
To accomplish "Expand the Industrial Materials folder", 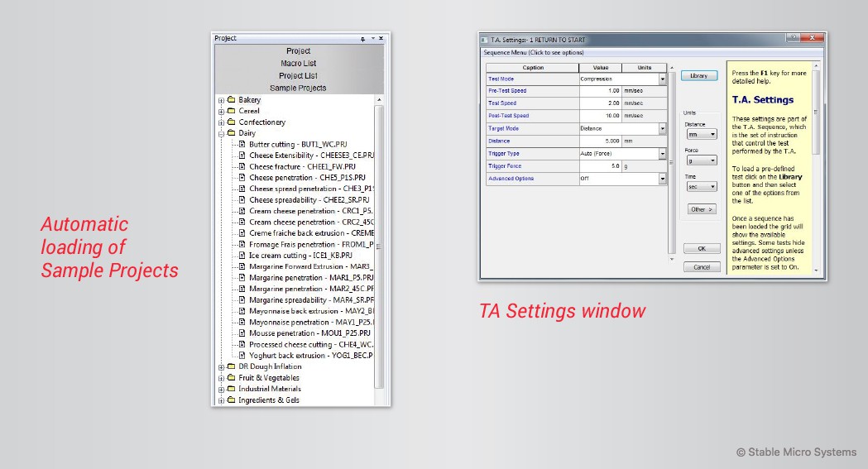I will [x=222, y=390].
